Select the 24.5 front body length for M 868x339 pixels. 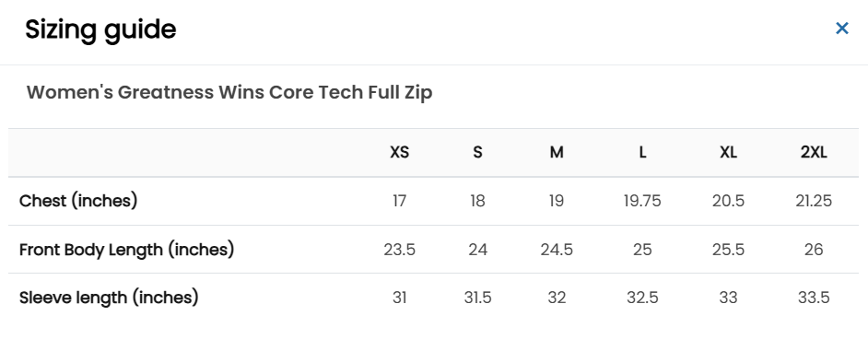click(557, 250)
